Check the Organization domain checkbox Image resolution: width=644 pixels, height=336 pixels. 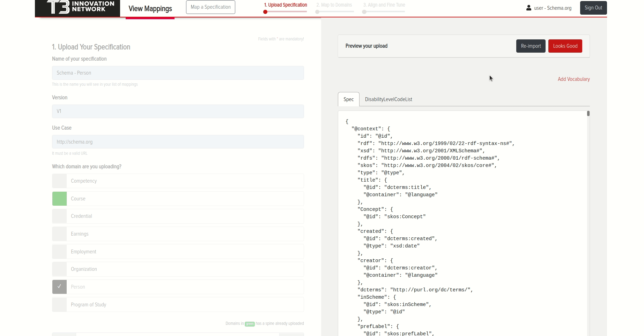[x=59, y=269]
